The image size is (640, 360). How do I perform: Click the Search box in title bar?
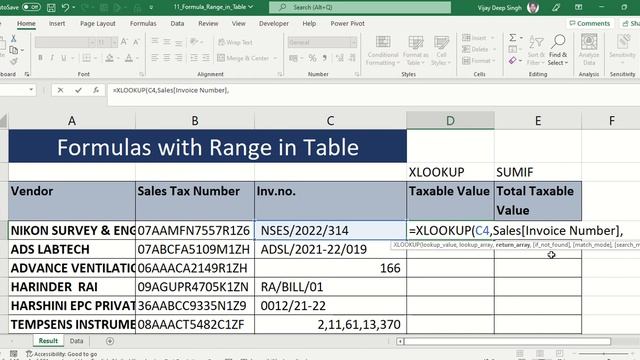coord(360,7)
